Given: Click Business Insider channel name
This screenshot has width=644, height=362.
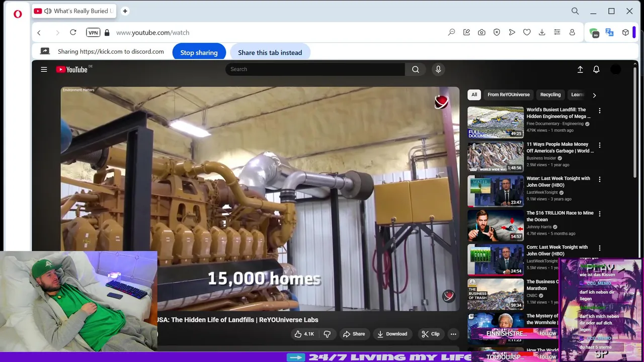Looking at the screenshot, I should (x=541, y=158).
